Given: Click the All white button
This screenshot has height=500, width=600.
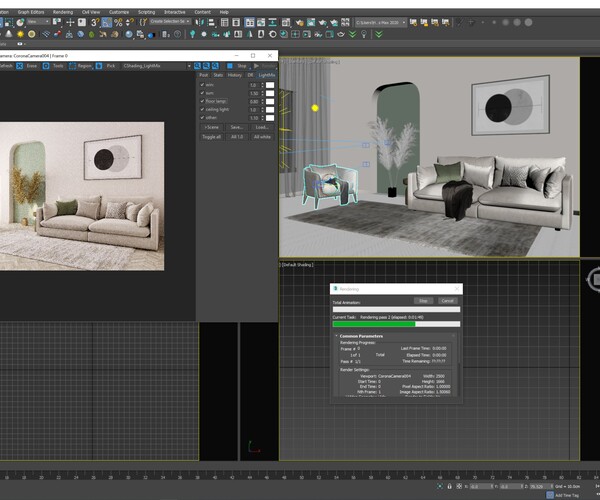Looking at the screenshot, I should (x=262, y=137).
